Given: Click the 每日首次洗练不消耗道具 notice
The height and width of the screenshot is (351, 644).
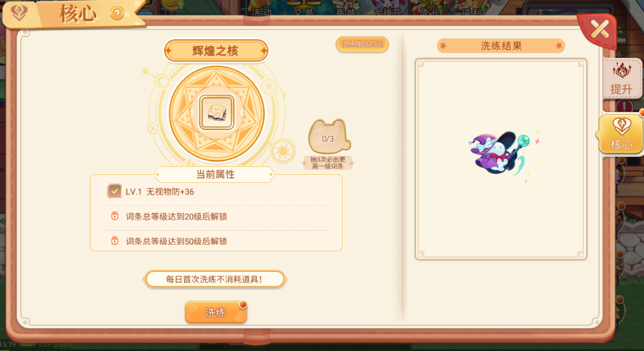Looking at the screenshot, I should tap(215, 279).
